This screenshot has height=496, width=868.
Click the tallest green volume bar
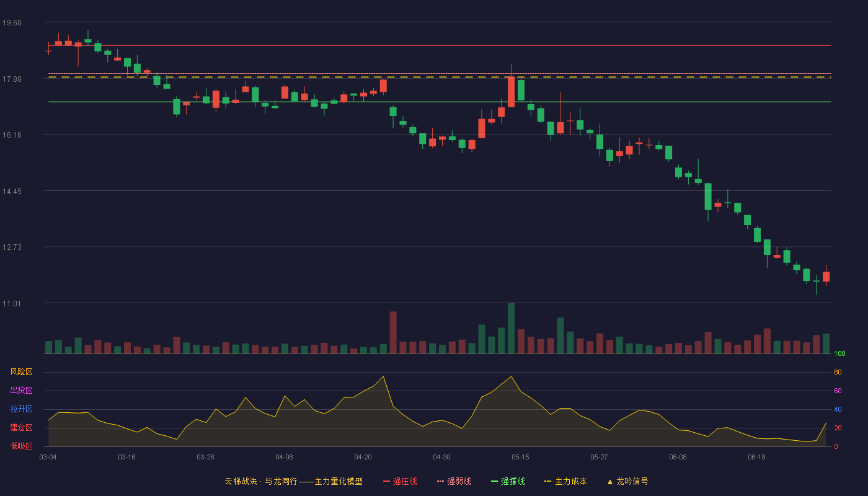pos(511,328)
